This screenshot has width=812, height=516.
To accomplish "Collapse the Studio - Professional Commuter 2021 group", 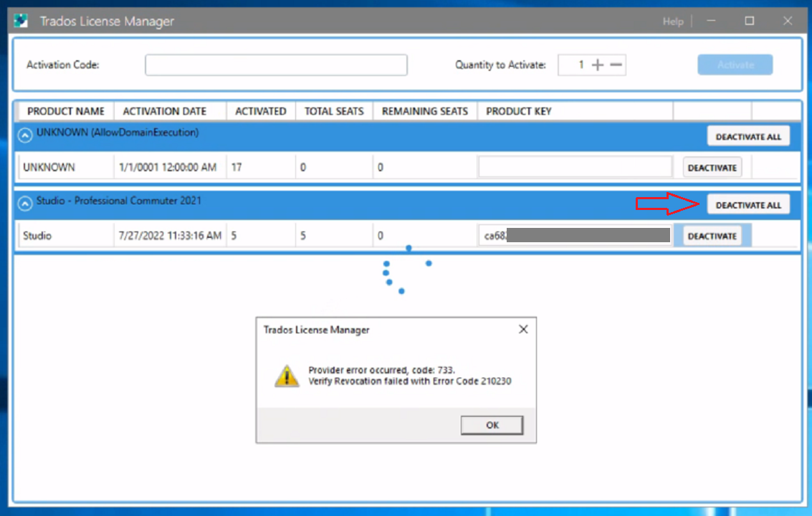I will [25, 204].
